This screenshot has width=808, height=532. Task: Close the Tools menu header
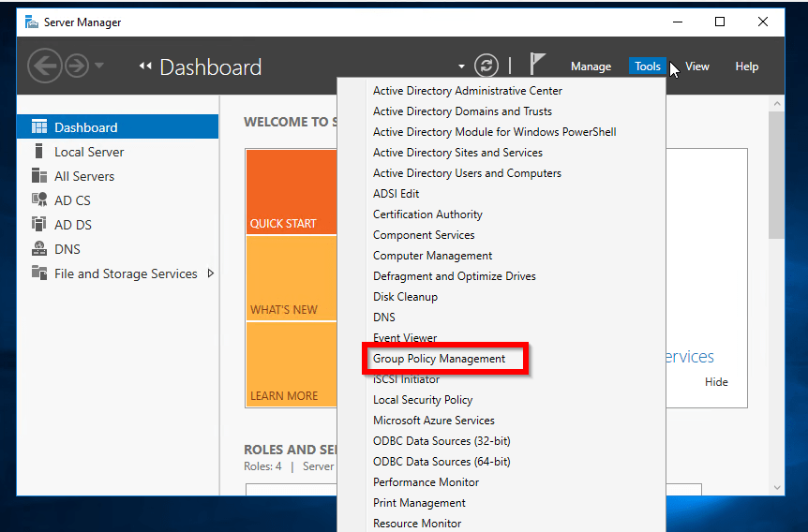coord(647,66)
